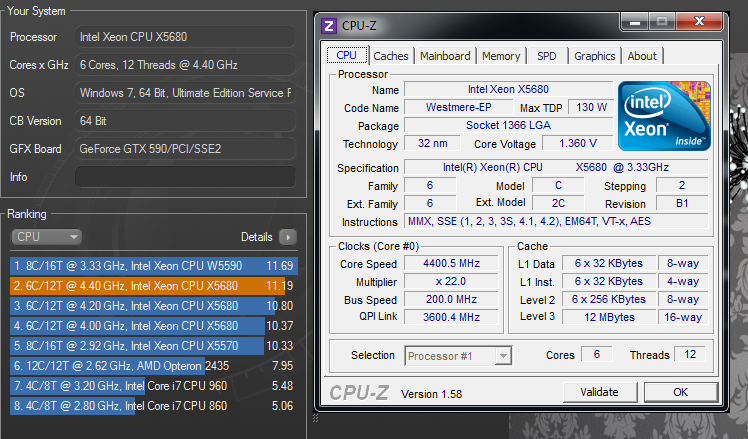The height and width of the screenshot is (439, 748).
Task: Click the Cores value 6
Action: (597, 355)
